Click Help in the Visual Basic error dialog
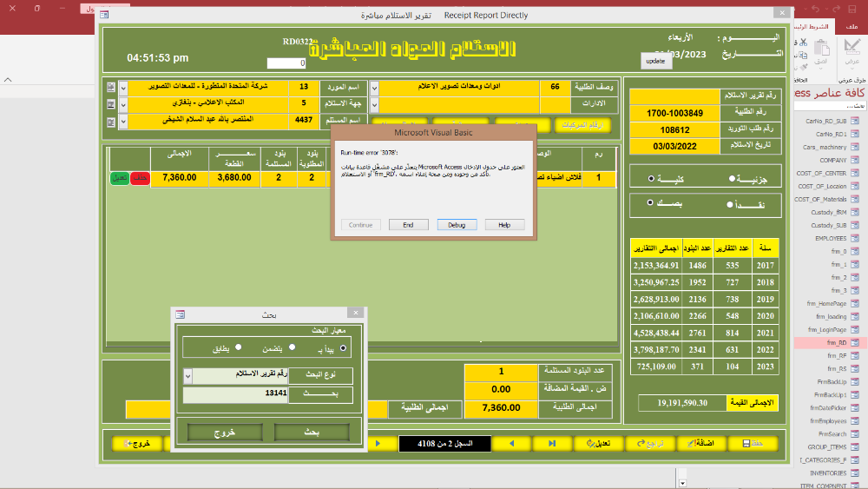This screenshot has width=868, height=489. pyautogui.click(x=504, y=225)
